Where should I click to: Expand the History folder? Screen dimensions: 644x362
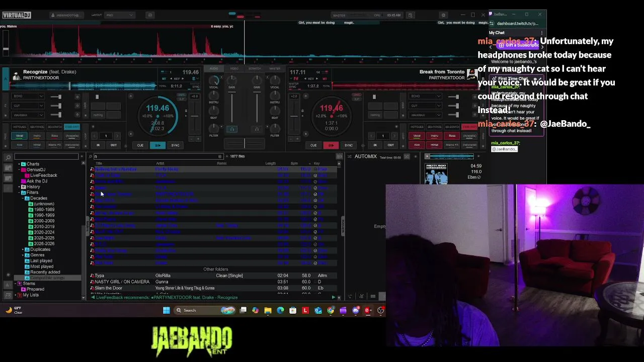coord(19,187)
